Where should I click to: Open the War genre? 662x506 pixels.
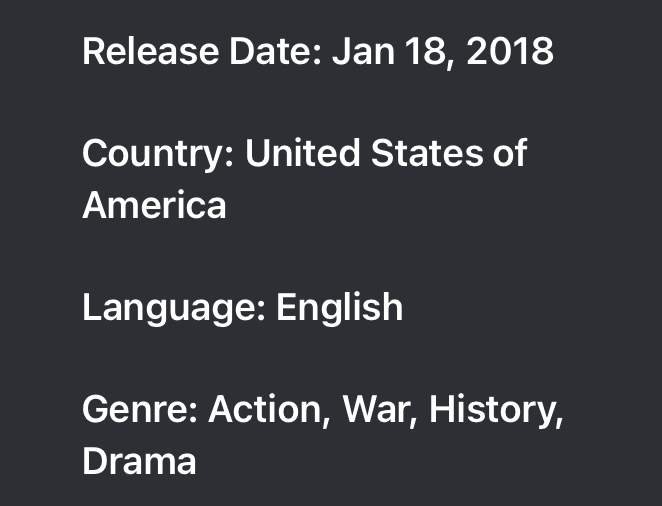tap(379, 410)
